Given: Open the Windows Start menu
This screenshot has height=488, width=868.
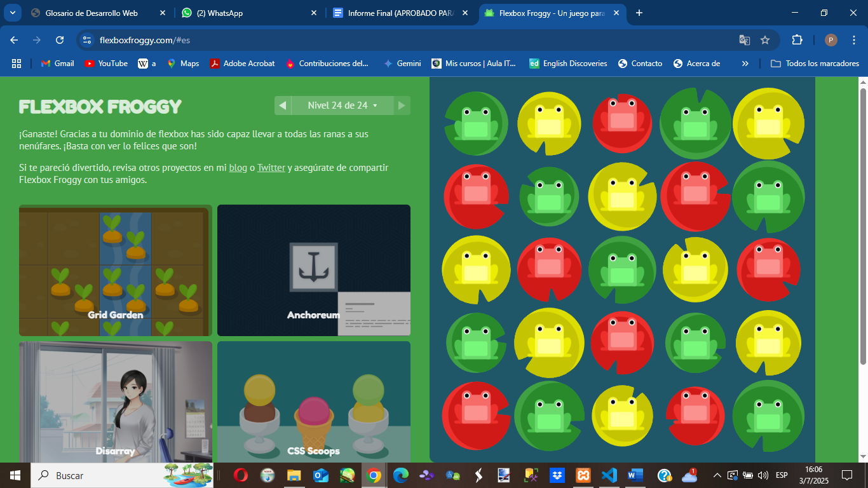Looking at the screenshot, I should (x=15, y=475).
